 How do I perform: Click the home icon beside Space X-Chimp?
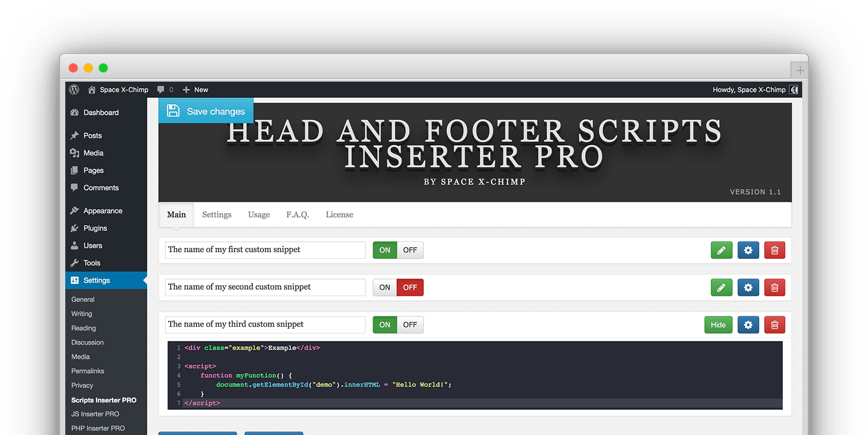(91, 90)
